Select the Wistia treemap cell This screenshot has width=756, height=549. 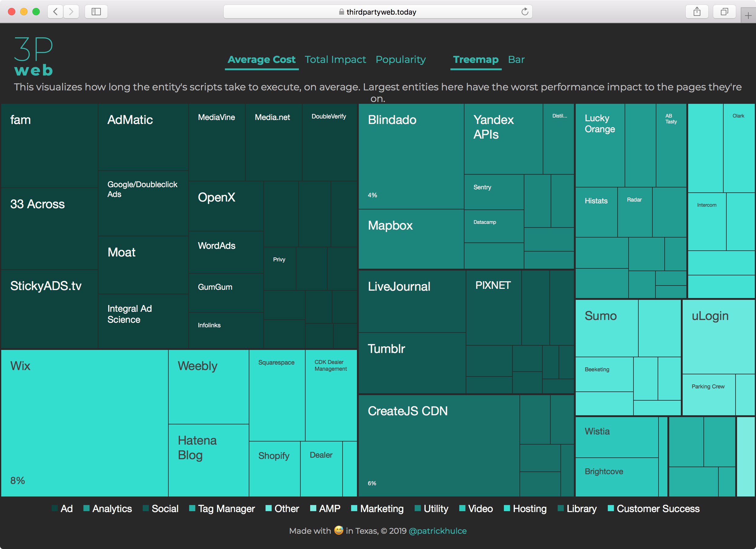[x=617, y=437]
